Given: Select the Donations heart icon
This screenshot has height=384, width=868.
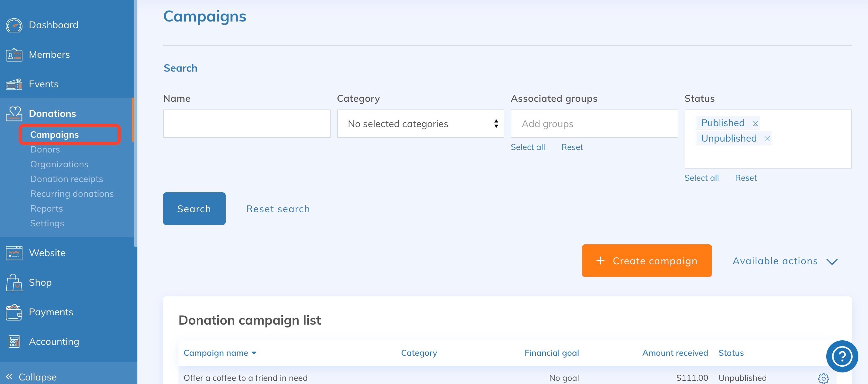Looking at the screenshot, I should tap(14, 114).
